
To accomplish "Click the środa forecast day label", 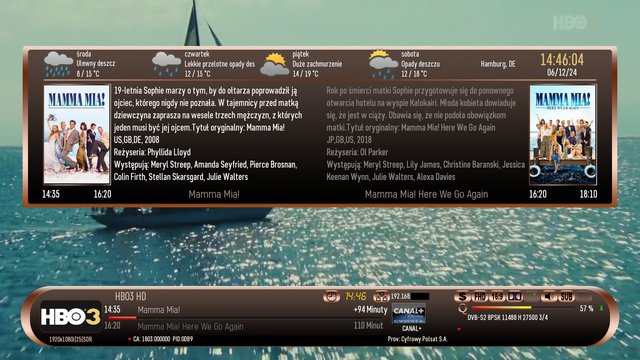I will coord(84,54).
